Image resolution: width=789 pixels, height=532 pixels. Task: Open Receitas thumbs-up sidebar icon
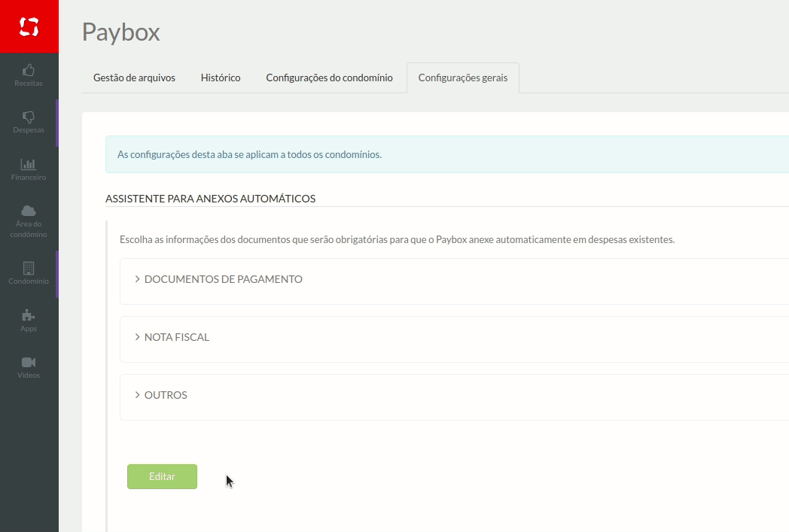point(29,70)
